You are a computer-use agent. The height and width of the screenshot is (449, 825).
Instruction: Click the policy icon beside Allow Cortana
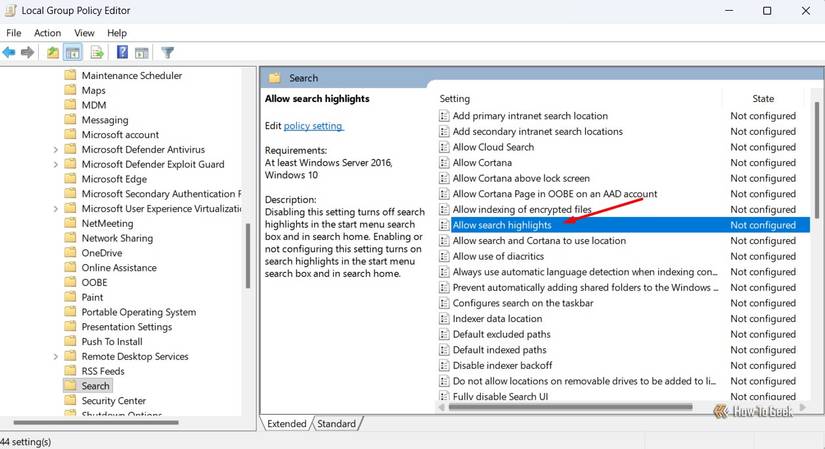pos(444,163)
